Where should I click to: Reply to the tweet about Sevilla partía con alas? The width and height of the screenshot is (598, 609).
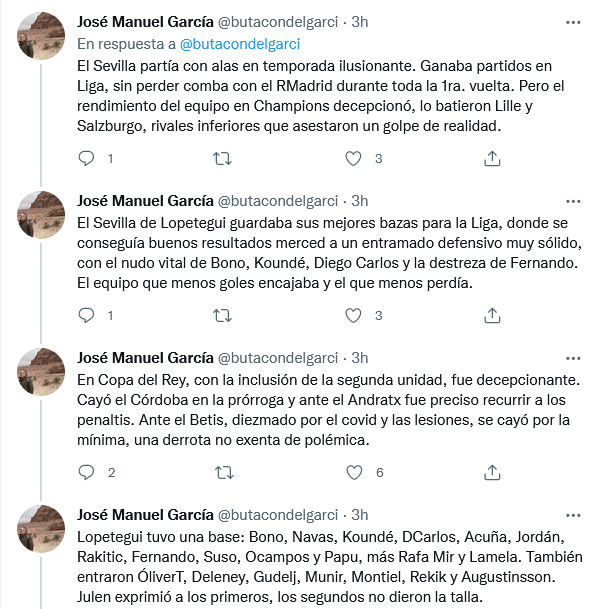pyautogui.click(x=86, y=158)
